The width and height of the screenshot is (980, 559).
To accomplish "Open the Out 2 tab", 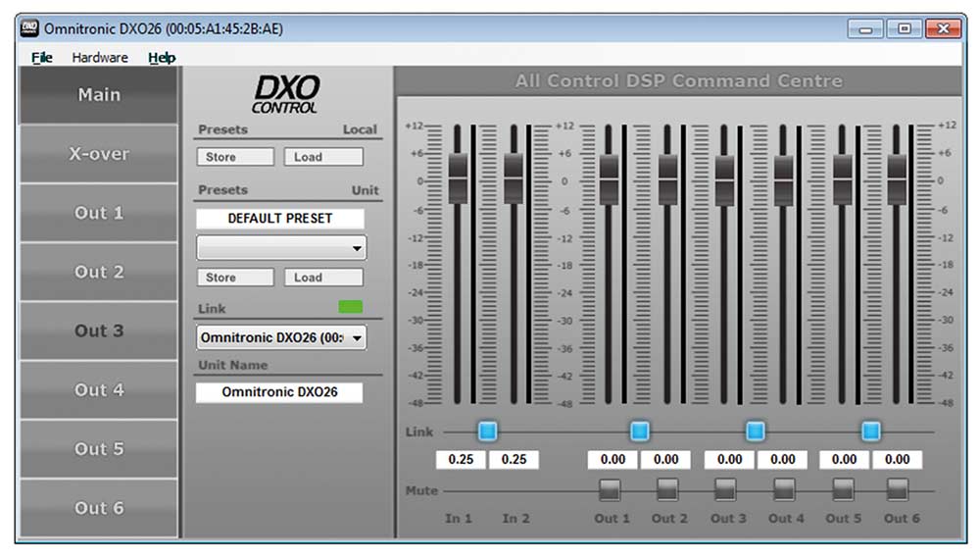I will pyautogui.click(x=99, y=272).
